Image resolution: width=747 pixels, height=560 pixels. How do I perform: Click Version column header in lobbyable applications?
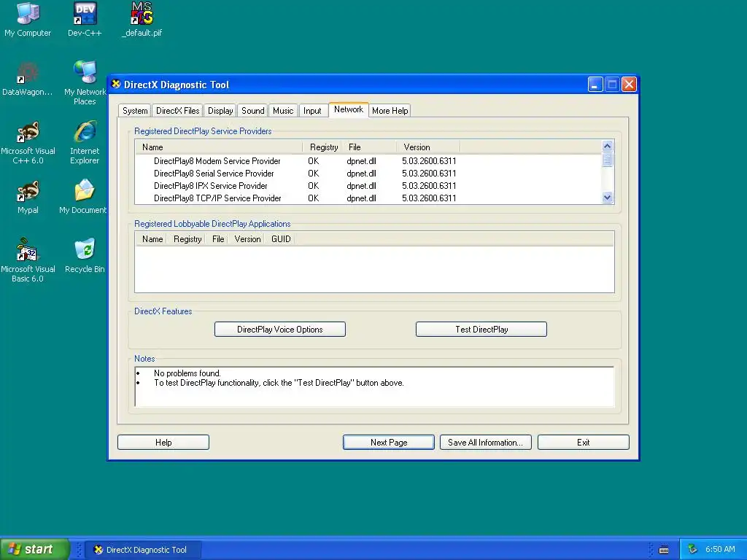(x=247, y=239)
